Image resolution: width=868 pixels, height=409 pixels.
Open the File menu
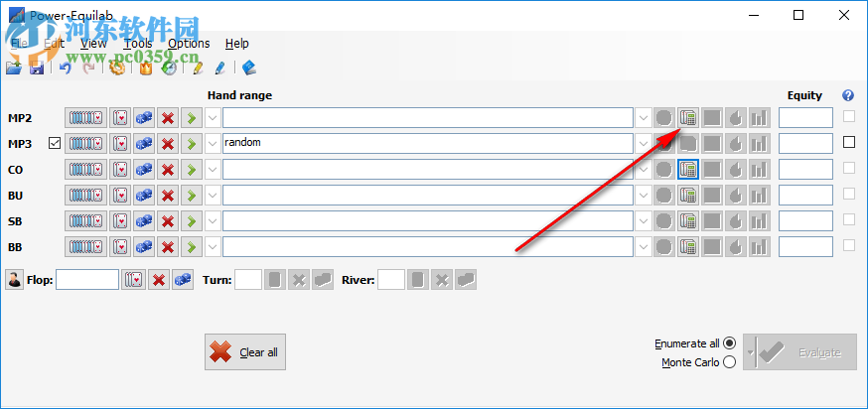20,43
